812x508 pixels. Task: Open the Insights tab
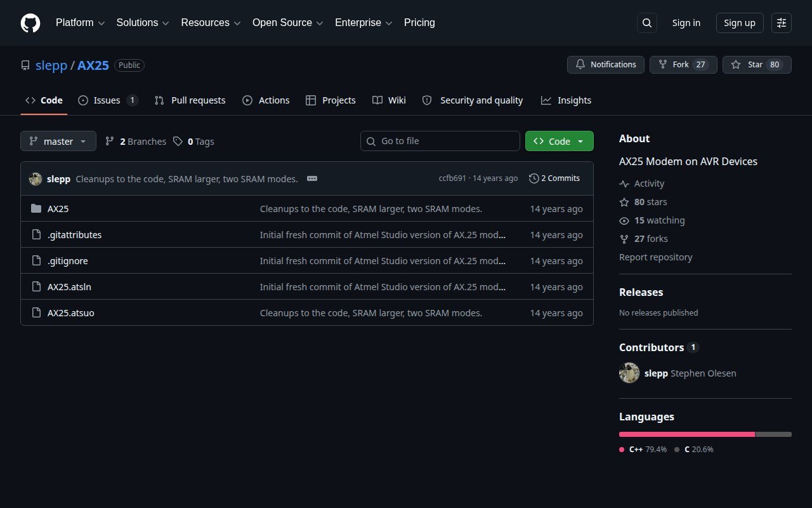click(x=566, y=100)
